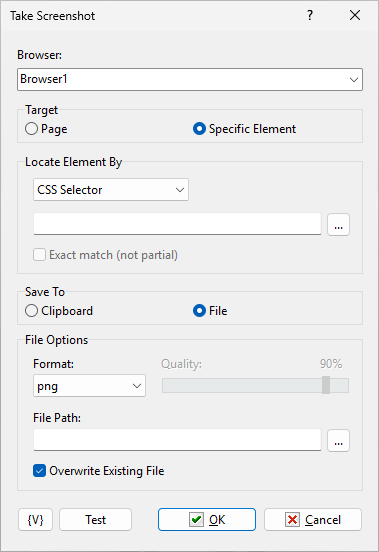Click the {V} variables button

pos(36,520)
